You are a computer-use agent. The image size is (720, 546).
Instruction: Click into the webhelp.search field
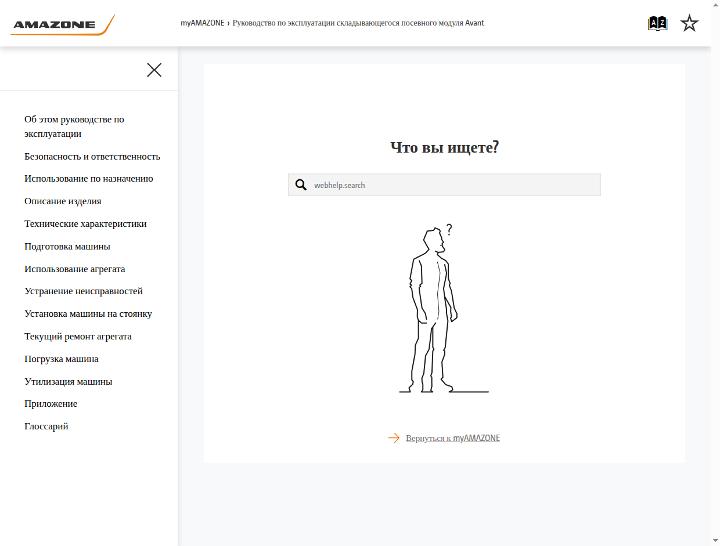click(444, 185)
